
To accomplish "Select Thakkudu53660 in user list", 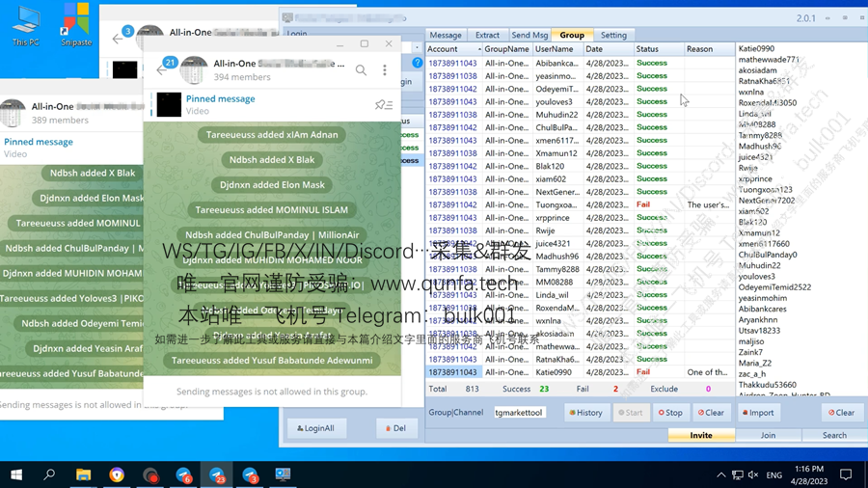I will tap(768, 385).
